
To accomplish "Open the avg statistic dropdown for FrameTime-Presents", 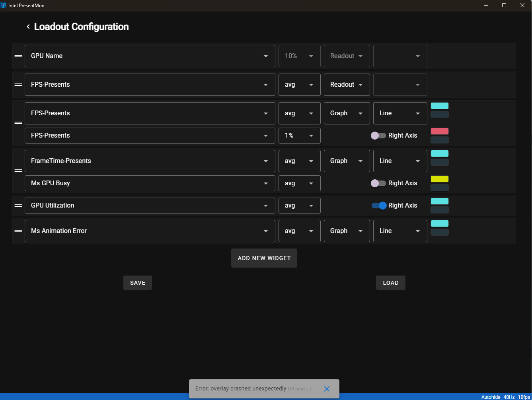I will pyautogui.click(x=300, y=161).
